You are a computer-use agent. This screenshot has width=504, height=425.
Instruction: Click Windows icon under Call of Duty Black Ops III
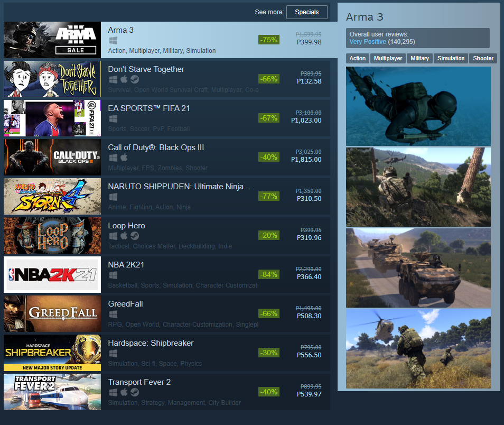click(x=113, y=158)
